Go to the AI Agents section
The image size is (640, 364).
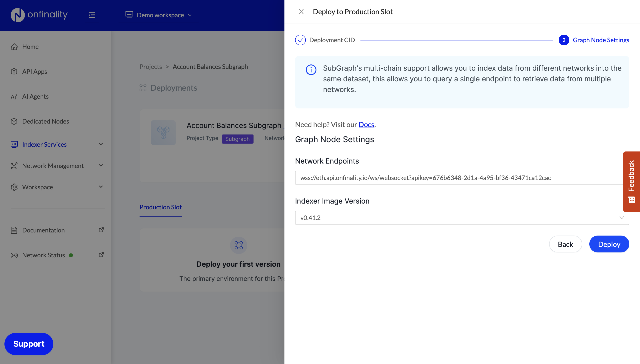35,96
